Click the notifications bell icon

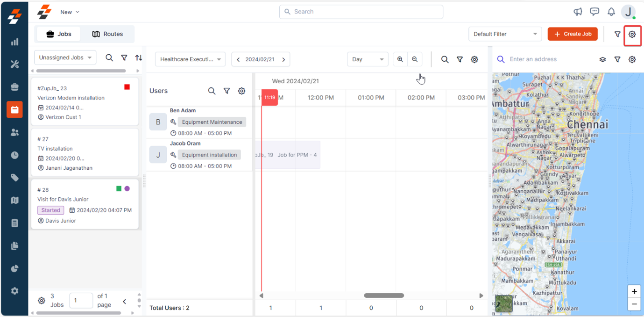611,12
